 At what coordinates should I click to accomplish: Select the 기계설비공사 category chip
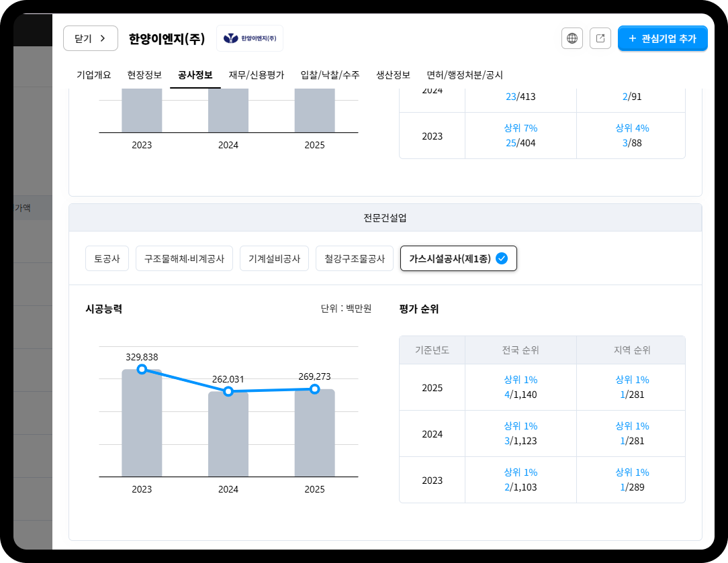[x=275, y=258]
